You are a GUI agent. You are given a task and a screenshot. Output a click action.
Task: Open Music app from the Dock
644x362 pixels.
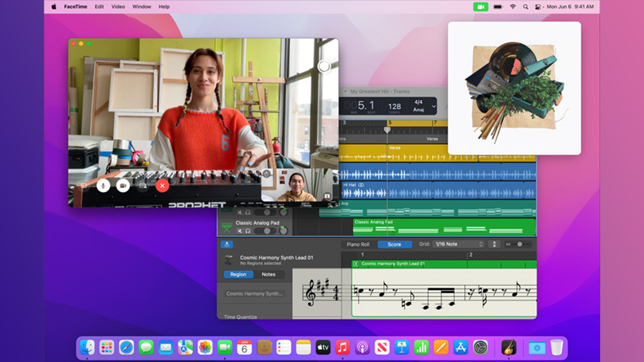[x=343, y=348]
